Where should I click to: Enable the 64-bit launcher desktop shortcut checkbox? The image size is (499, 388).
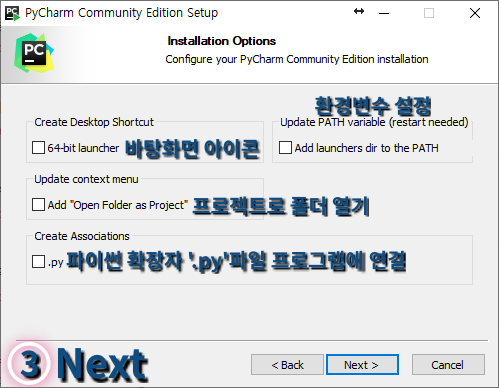click(x=38, y=148)
